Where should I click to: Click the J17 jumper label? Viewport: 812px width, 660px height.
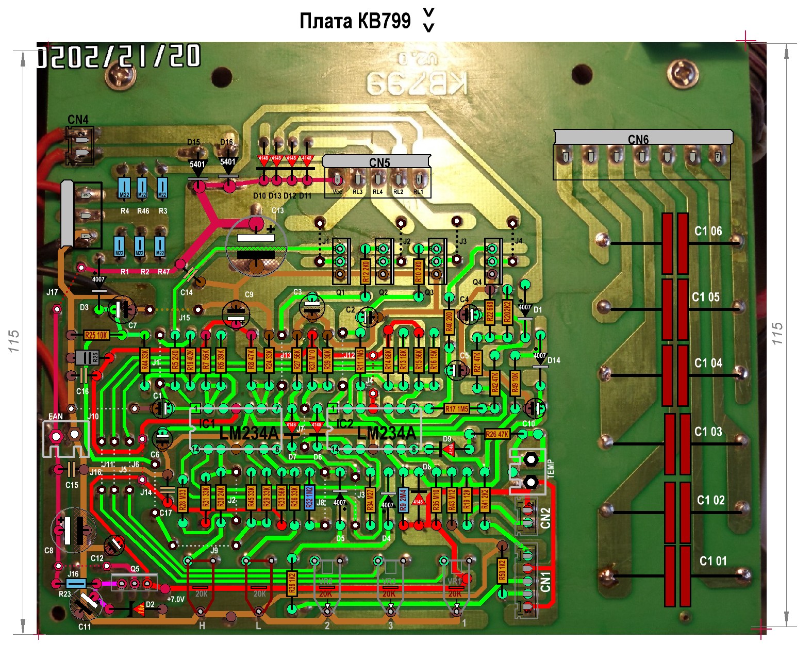coord(52,292)
